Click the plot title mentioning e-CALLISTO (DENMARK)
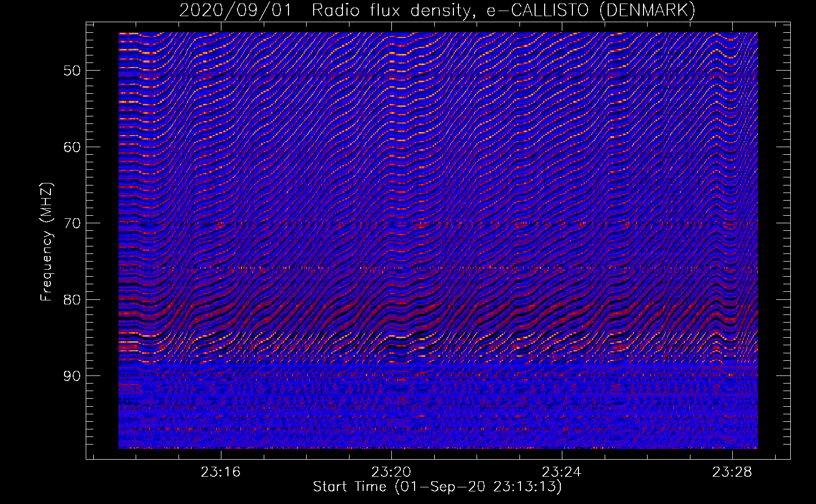The height and width of the screenshot is (504, 816). (x=437, y=10)
